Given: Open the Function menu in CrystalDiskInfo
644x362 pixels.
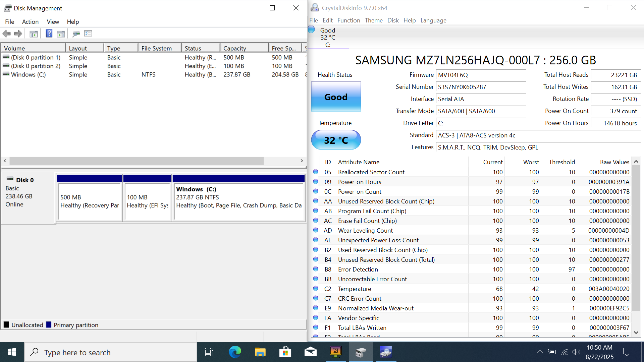Looking at the screenshot, I should point(348,20).
